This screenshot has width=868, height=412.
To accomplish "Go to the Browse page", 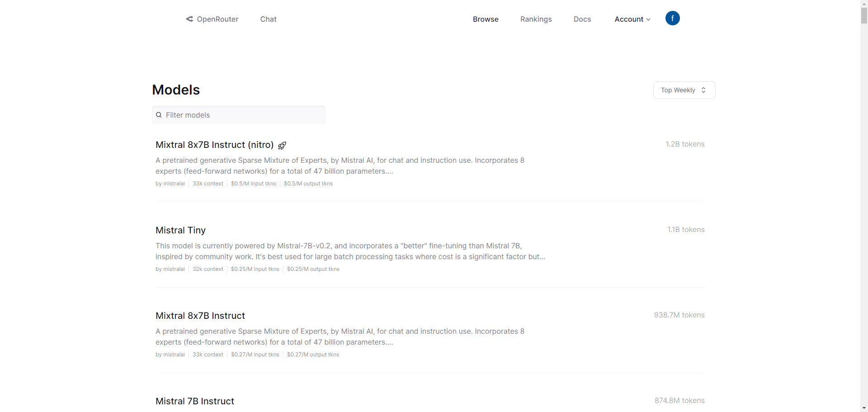I will 486,19.
